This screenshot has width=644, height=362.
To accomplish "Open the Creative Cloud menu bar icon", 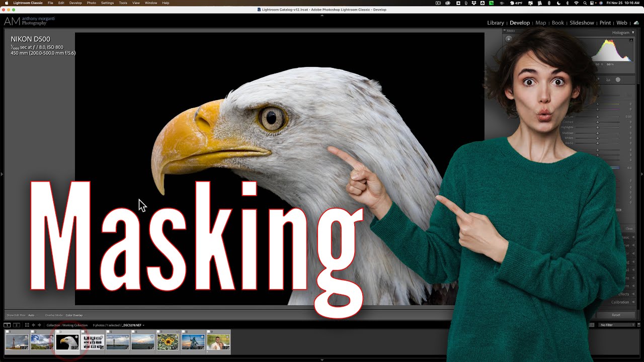I will click(447, 3).
